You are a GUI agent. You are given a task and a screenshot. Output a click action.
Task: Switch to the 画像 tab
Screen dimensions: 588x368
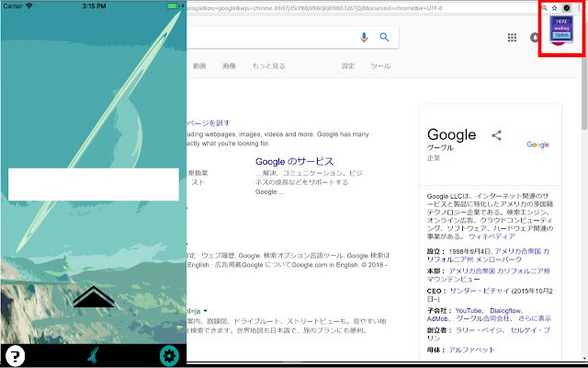pos(229,65)
